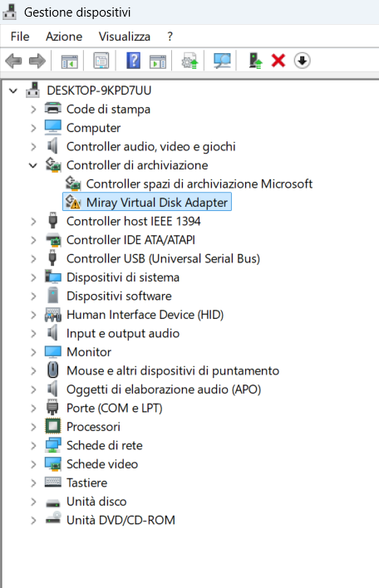Viewport: 379px width, 588px height.
Task: Click the red X uninstall device icon
Action: [x=278, y=61]
